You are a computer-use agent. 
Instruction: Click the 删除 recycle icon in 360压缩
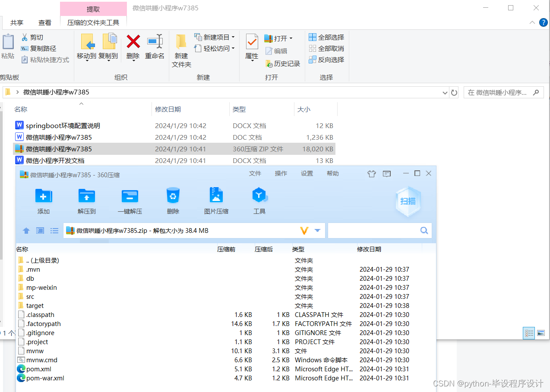(x=173, y=195)
